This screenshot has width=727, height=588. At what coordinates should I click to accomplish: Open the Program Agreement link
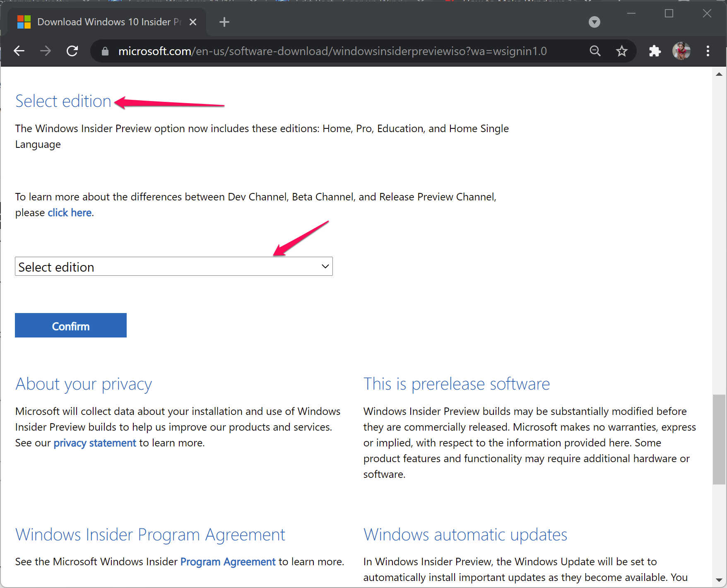(x=228, y=561)
